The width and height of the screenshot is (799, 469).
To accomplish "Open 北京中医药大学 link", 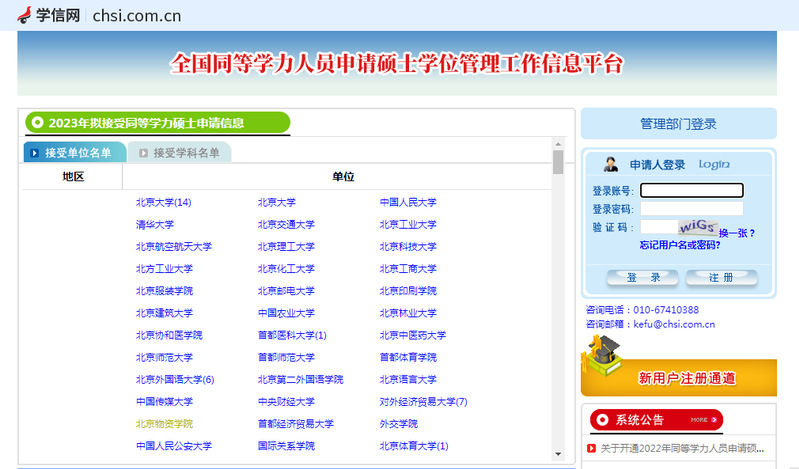I will 413,335.
